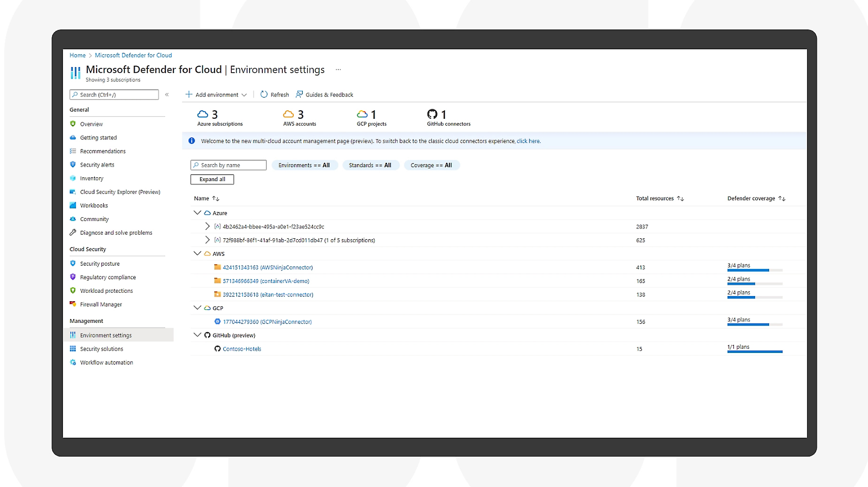The height and width of the screenshot is (487, 868).
Task: Click the AWSNinjaConnector 3/4 plans coverage bar
Action: point(754,270)
